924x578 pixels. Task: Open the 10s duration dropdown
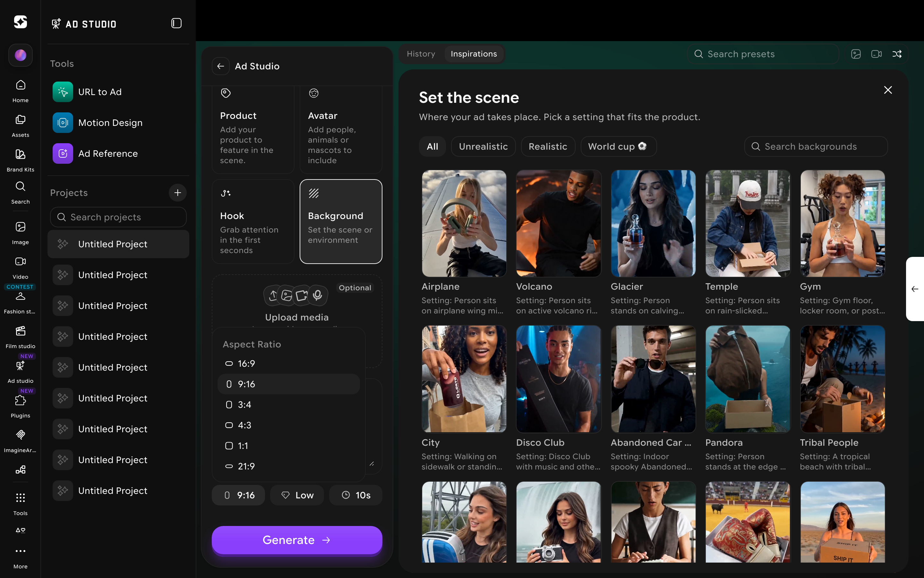coord(355,495)
